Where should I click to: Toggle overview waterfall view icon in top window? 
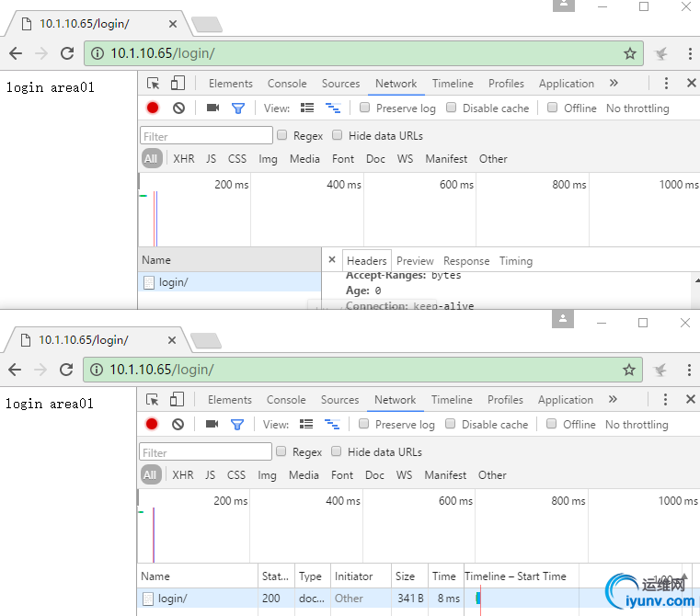333,108
